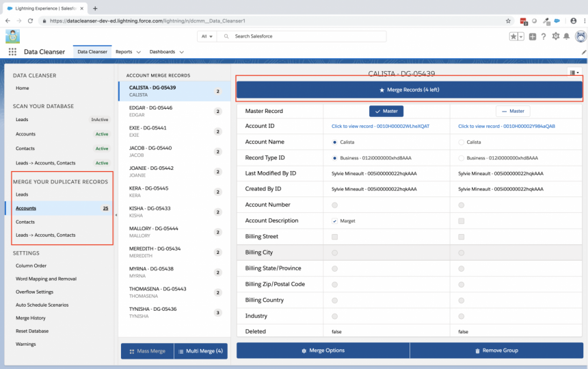Open Merge Options
The width and height of the screenshot is (588, 369).
coord(323,351)
